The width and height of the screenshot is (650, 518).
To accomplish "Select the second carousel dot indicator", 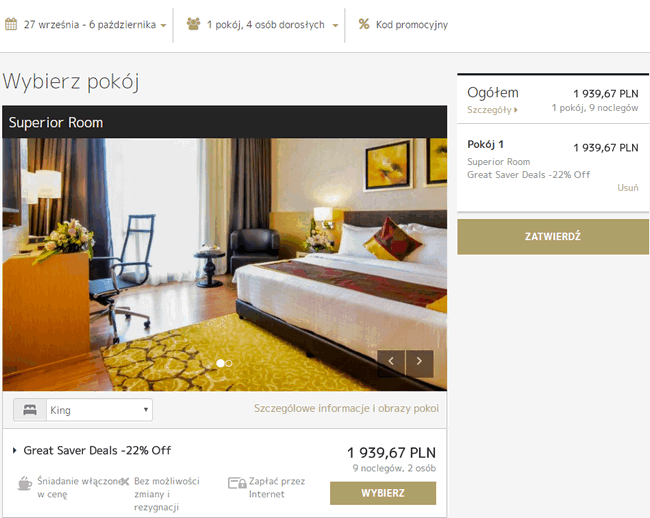I will pos(229,363).
